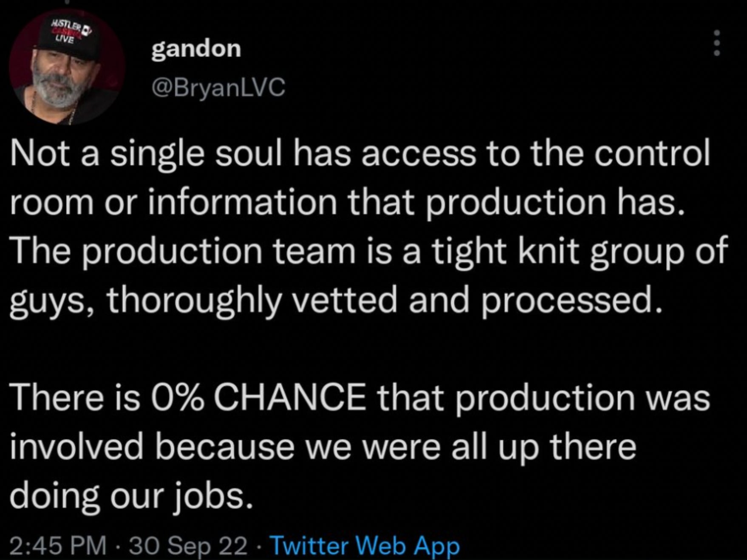Image resolution: width=747 pixels, height=560 pixels.
Task: Click the line "guys, thoroughly vetted and processed."
Action: click(x=336, y=299)
